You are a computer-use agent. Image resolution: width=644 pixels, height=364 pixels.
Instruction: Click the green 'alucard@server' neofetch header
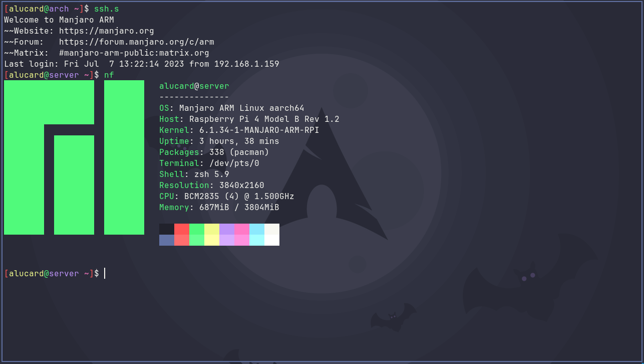pyautogui.click(x=194, y=86)
